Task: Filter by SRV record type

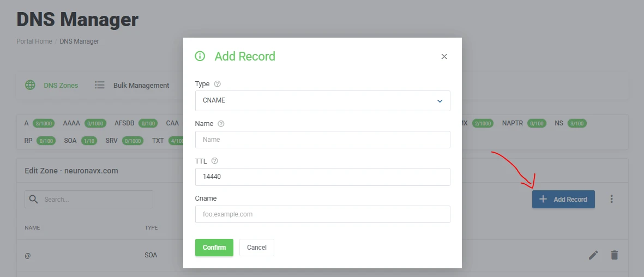Action: 111,141
